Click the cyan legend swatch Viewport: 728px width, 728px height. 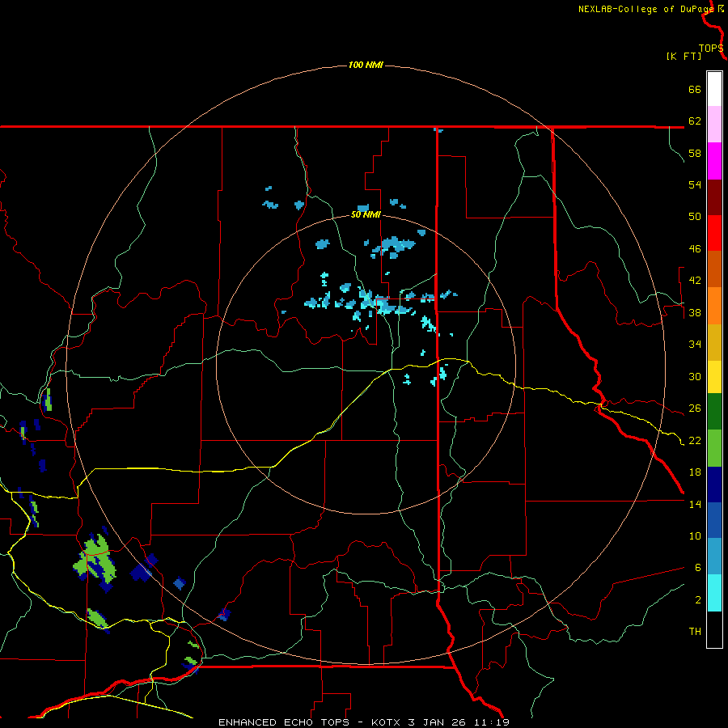click(x=714, y=593)
